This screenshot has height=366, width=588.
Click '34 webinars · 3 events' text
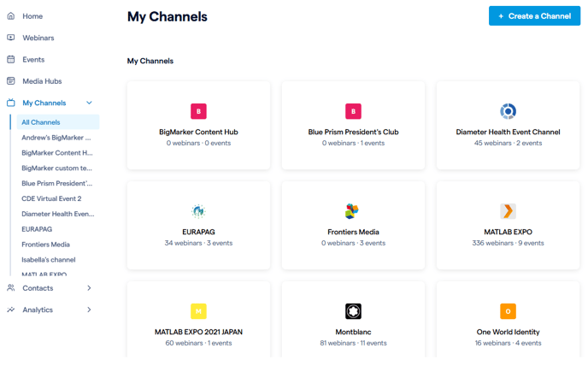pyautogui.click(x=198, y=243)
